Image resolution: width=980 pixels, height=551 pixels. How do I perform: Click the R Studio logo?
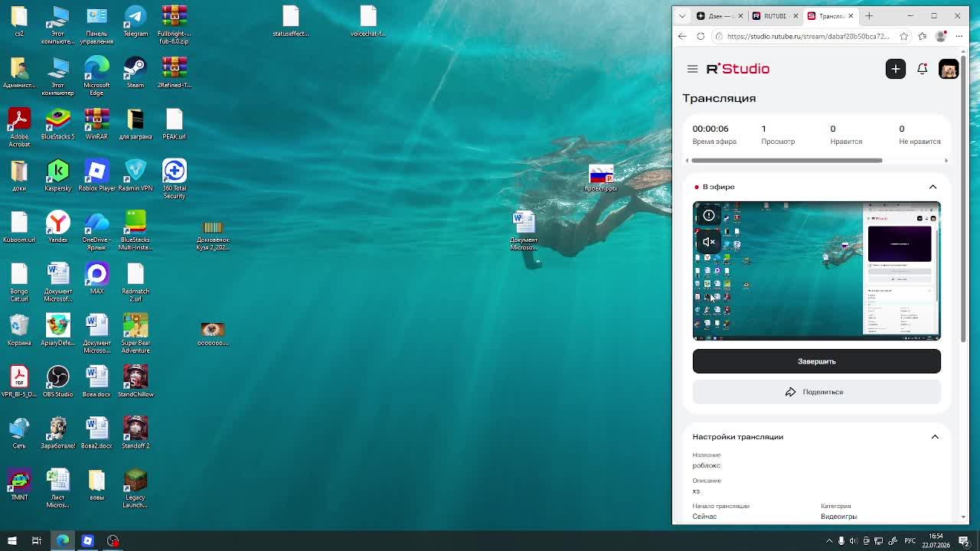pos(737,69)
